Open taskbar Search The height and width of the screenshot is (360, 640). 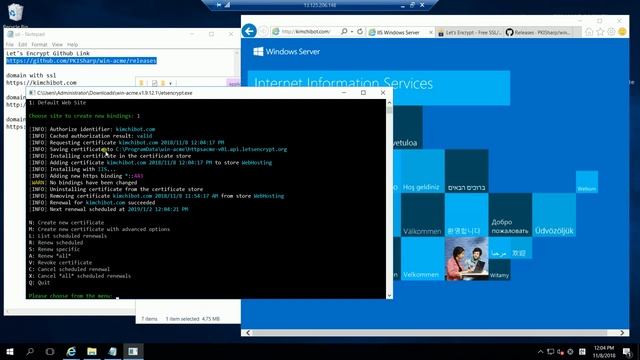pos(30,351)
